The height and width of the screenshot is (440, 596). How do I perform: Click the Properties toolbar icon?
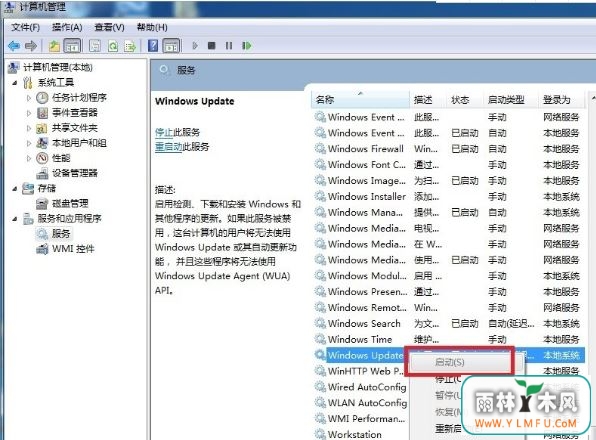click(95, 46)
